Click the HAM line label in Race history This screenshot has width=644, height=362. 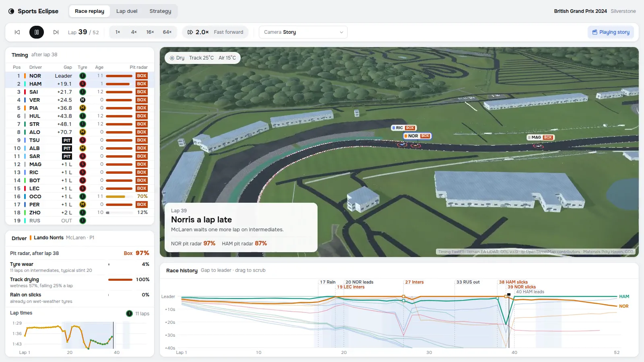pos(624,296)
